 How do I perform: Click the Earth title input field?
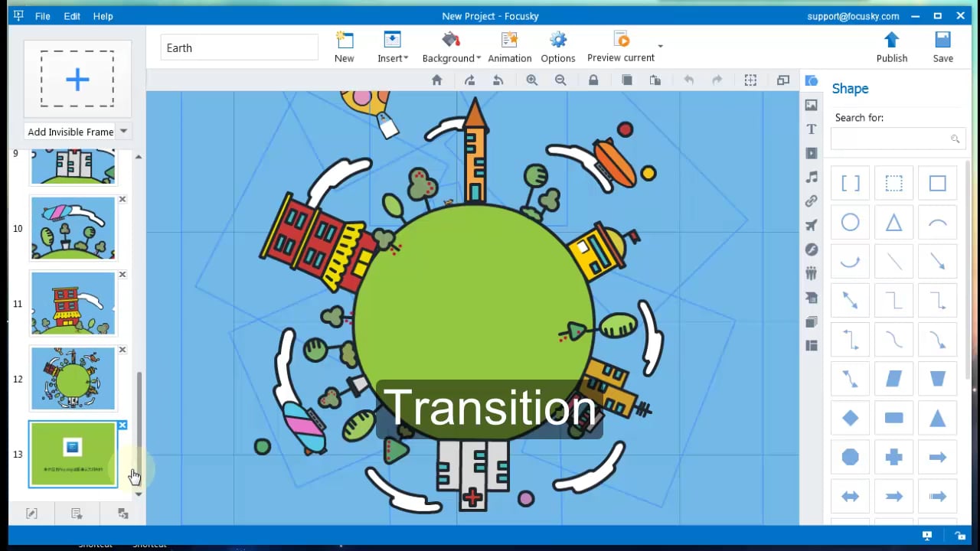[239, 47]
